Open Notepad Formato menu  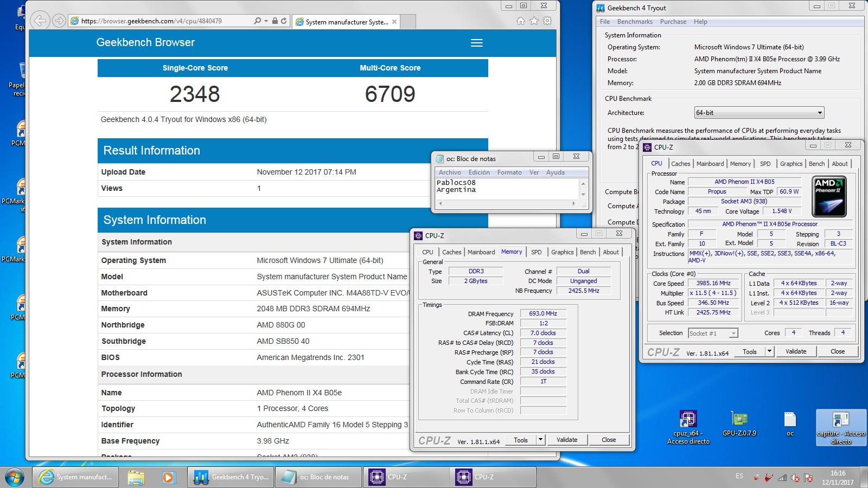(509, 172)
